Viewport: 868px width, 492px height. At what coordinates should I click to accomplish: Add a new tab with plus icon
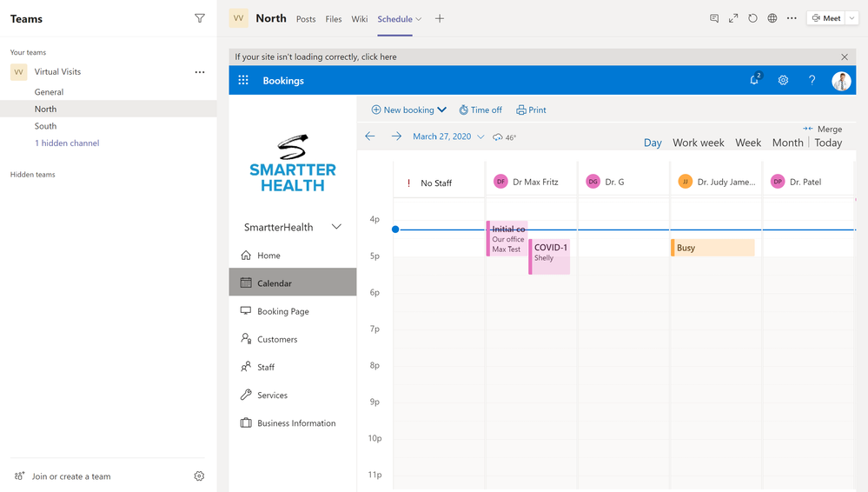click(440, 18)
